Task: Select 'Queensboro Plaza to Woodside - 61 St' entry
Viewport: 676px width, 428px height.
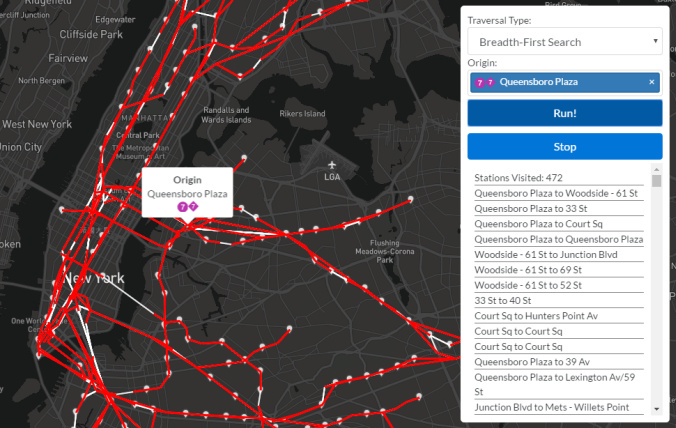Action: [x=558, y=193]
